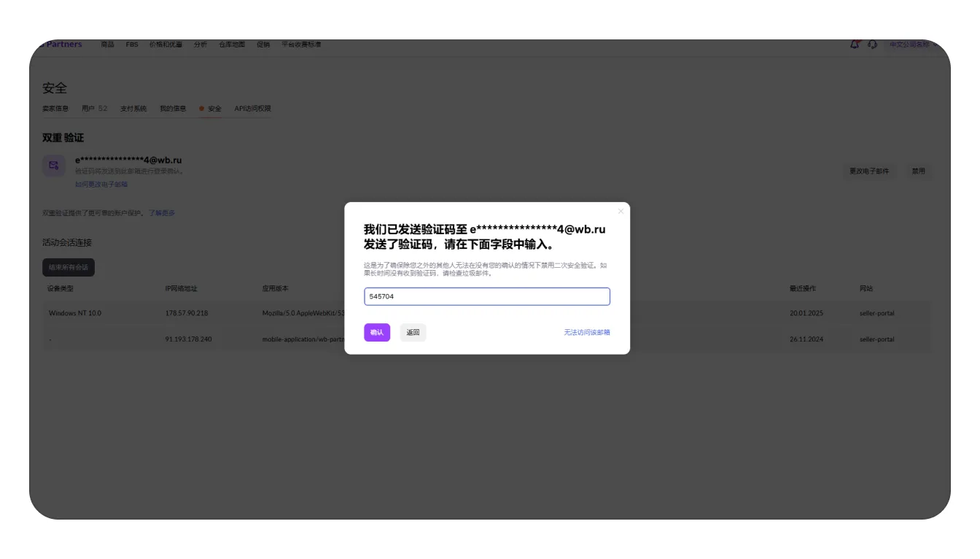980x559 pixels.
Task: Click the notification bell icon
Action: (x=855, y=45)
